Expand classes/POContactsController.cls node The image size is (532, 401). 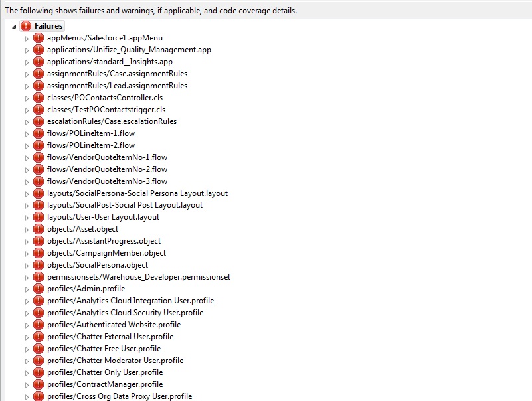click(27, 98)
